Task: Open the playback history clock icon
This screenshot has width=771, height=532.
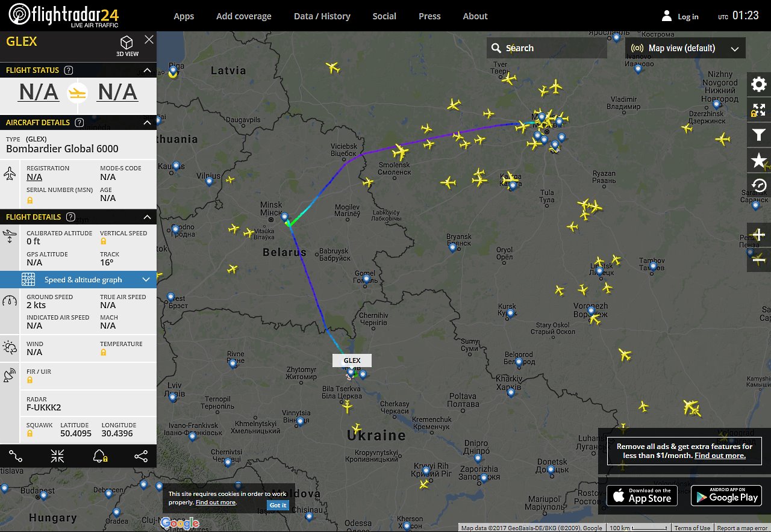Action: pos(759,186)
